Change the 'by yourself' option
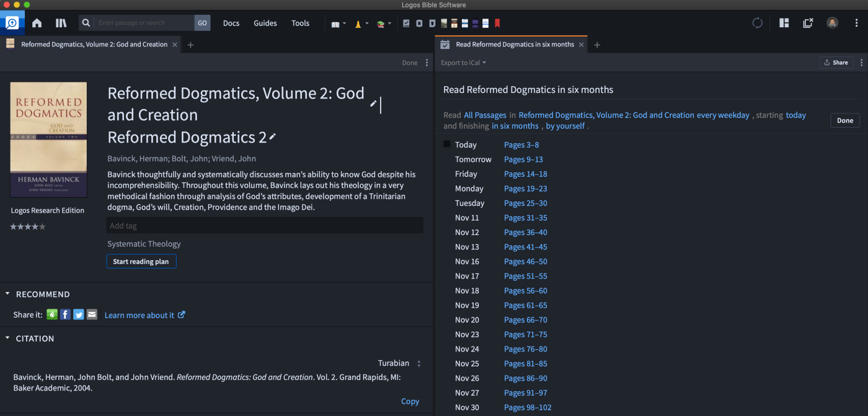 tap(565, 126)
